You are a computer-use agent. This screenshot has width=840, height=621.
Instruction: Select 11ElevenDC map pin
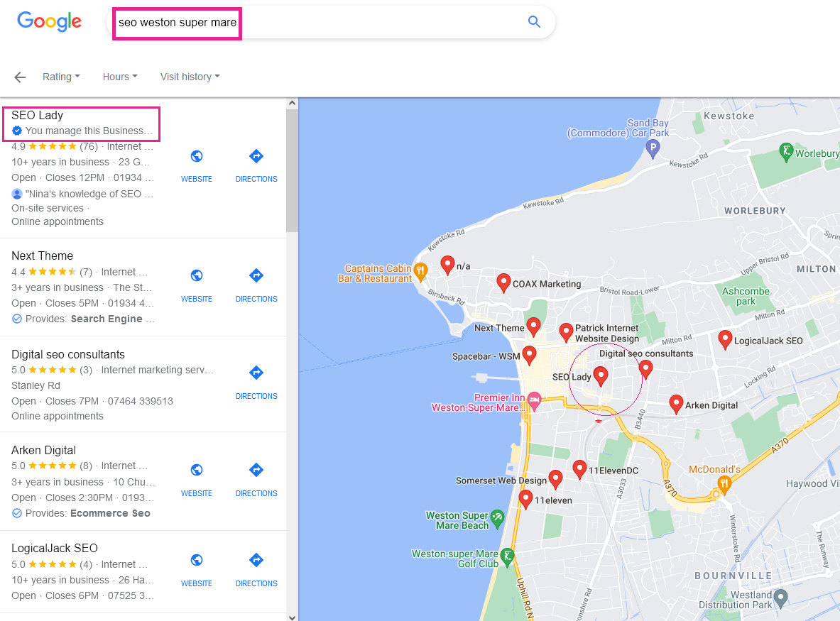(x=579, y=468)
